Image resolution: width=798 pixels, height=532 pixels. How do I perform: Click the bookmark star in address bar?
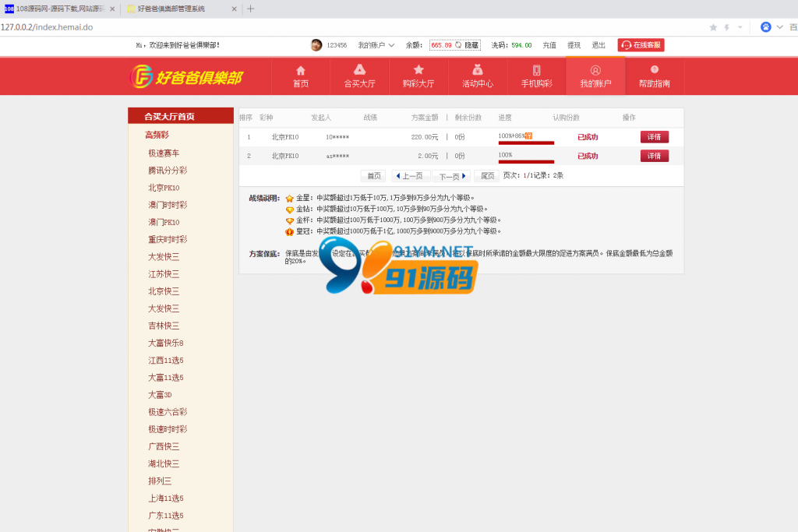coord(714,27)
